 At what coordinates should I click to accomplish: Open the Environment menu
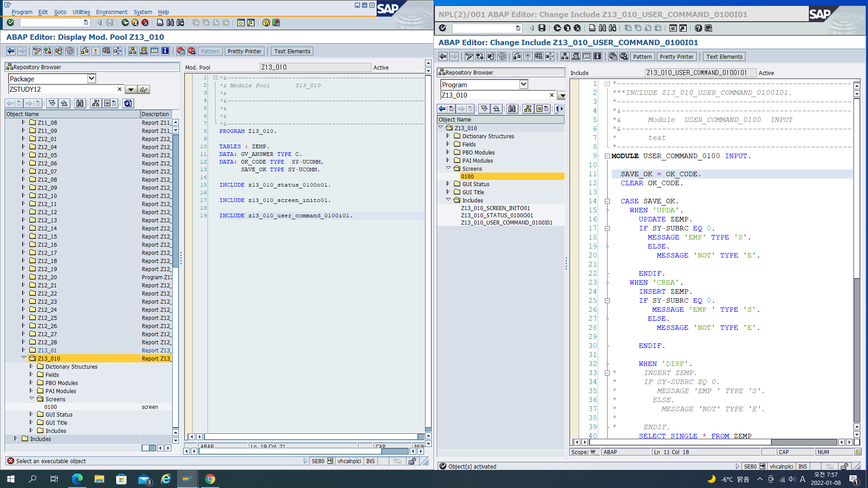112,12
